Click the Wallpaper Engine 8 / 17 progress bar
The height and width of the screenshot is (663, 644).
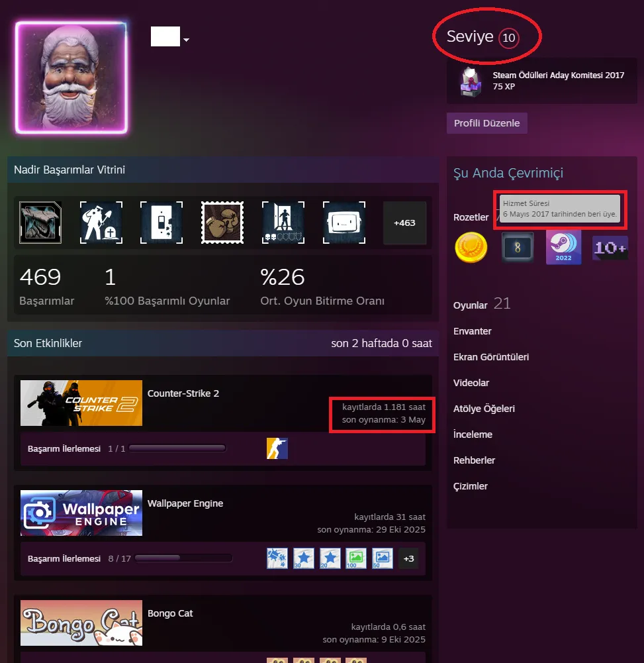coord(183,558)
